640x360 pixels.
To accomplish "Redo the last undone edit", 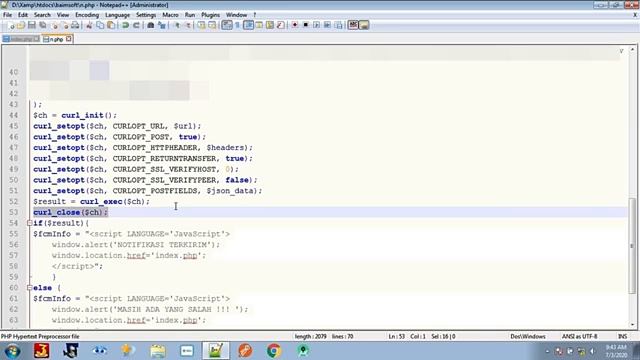I will pos(136,25).
